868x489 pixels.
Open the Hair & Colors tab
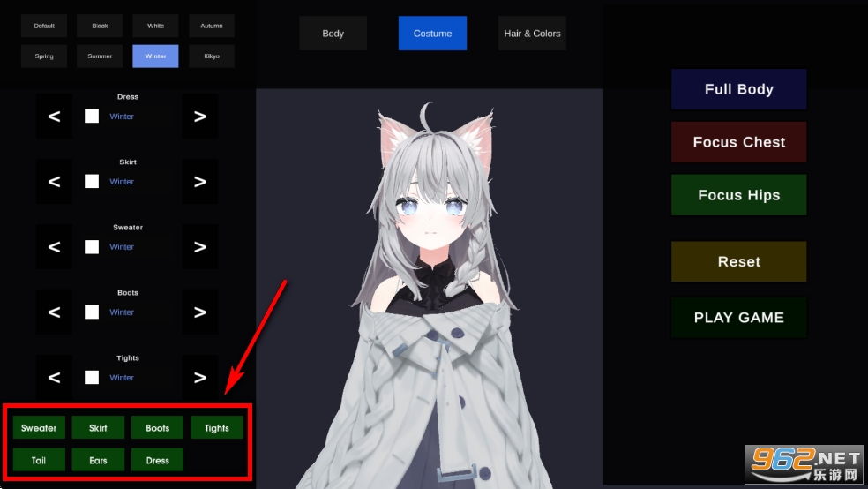coord(532,34)
